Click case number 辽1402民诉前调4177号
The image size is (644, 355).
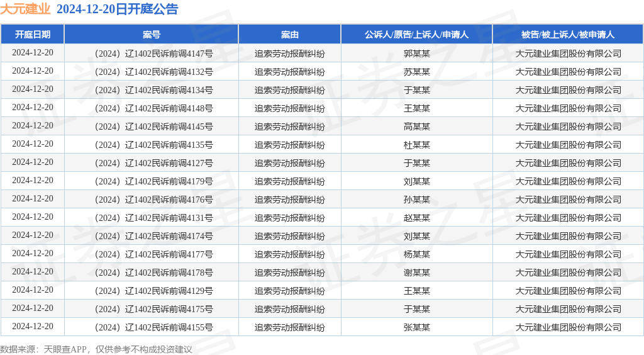point(169,254)
